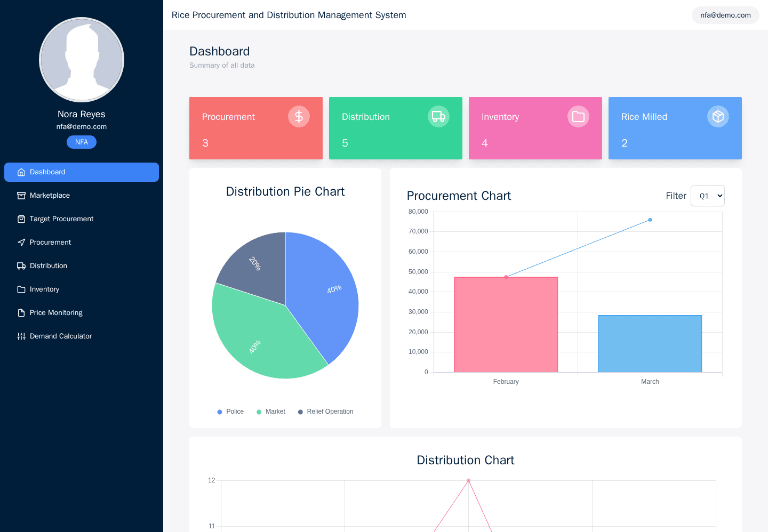Click the Target Procurement bag icon
The width and height of the screenshot is (768, 532).
pos(21,219)
